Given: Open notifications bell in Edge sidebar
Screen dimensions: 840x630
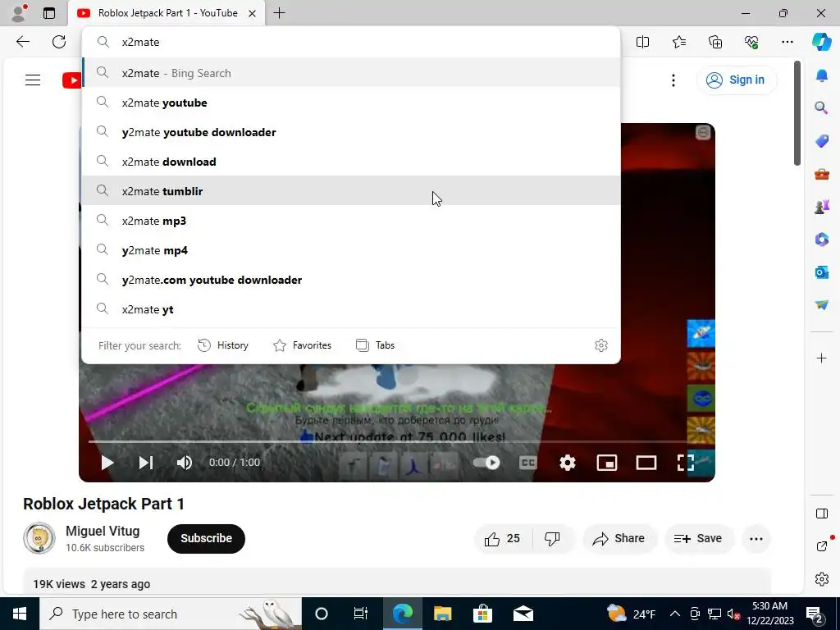Looking at the screenshot, I should tap(821, 76).
